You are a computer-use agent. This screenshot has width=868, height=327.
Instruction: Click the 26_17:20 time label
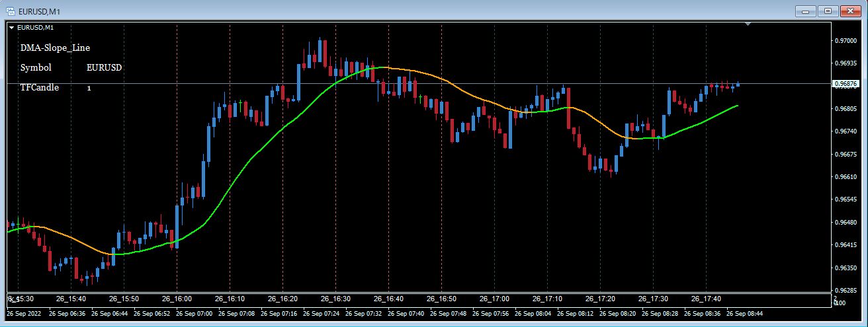601,299
